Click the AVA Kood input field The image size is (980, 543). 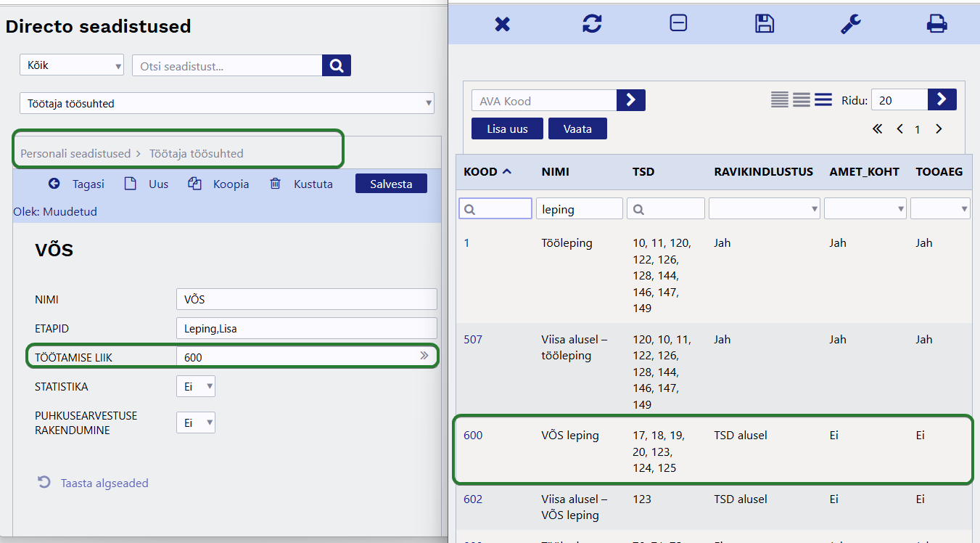pyautogui.click(x=544, y=101)
